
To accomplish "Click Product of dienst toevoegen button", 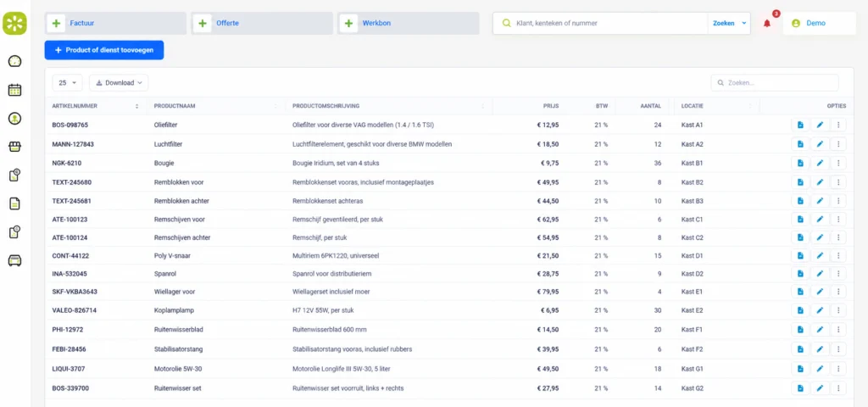I will 104,50.
